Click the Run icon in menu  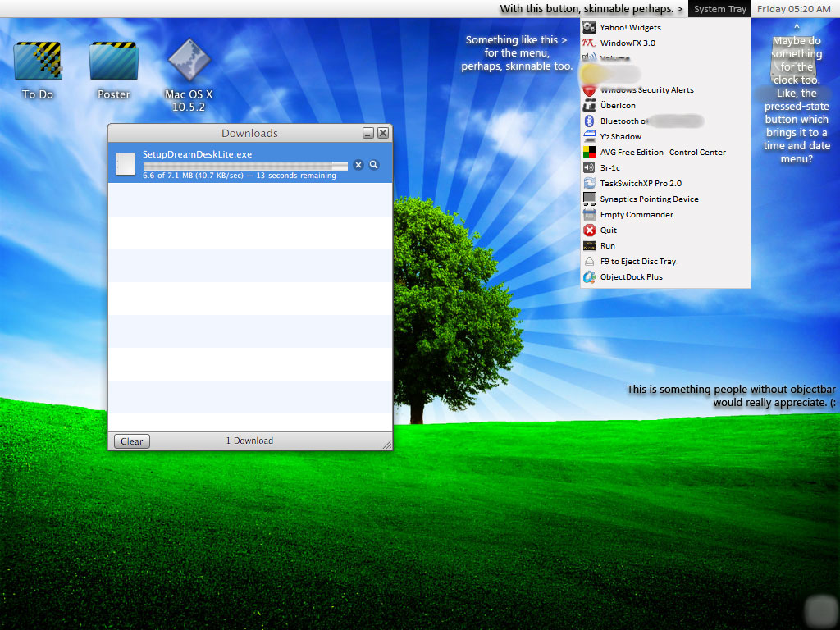[x=589, y=245]
